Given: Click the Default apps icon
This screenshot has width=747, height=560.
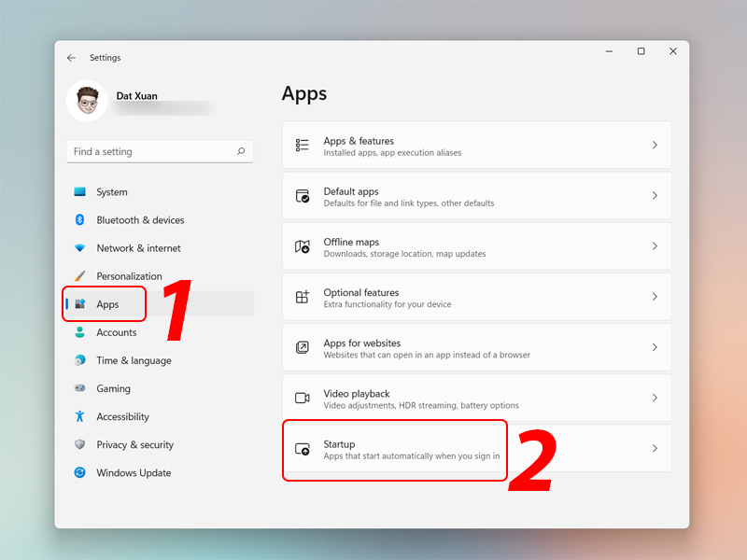Looking at the screenshot, I should 302,196.
